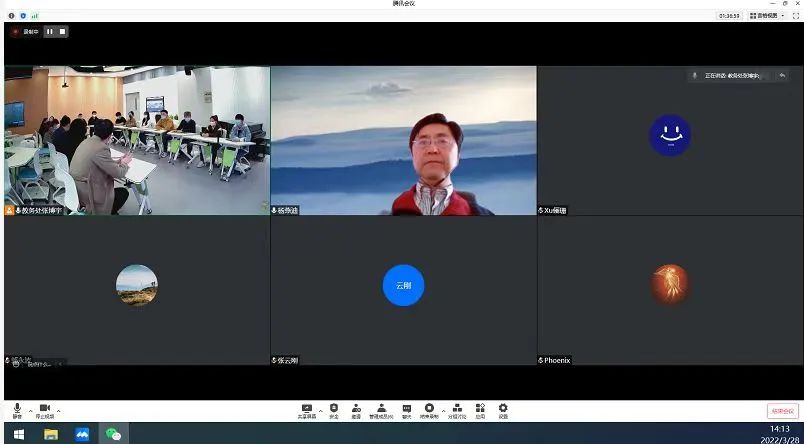
Task: Click the record meeting icon
Action: point(429,409)
